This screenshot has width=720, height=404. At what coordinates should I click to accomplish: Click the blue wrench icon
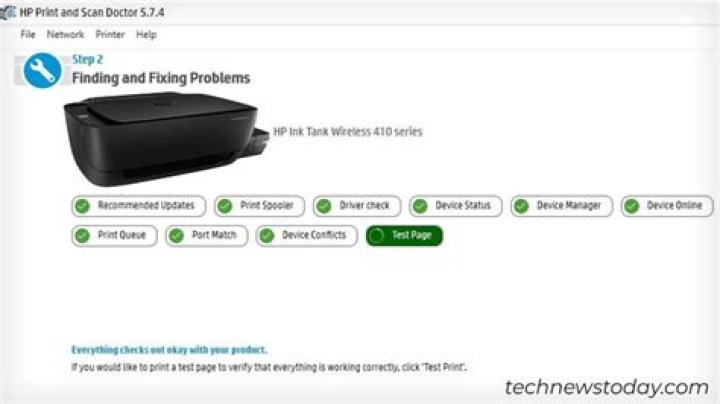tap(42, 71)
